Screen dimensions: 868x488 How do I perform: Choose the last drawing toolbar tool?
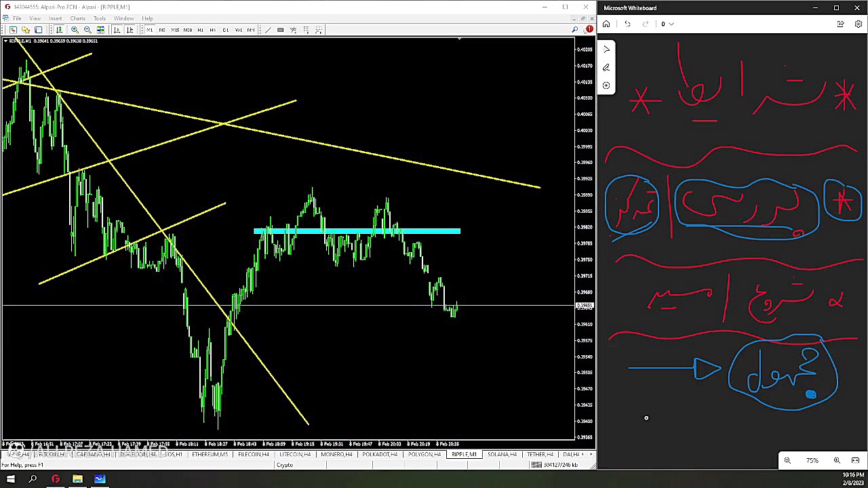(319, 30)
